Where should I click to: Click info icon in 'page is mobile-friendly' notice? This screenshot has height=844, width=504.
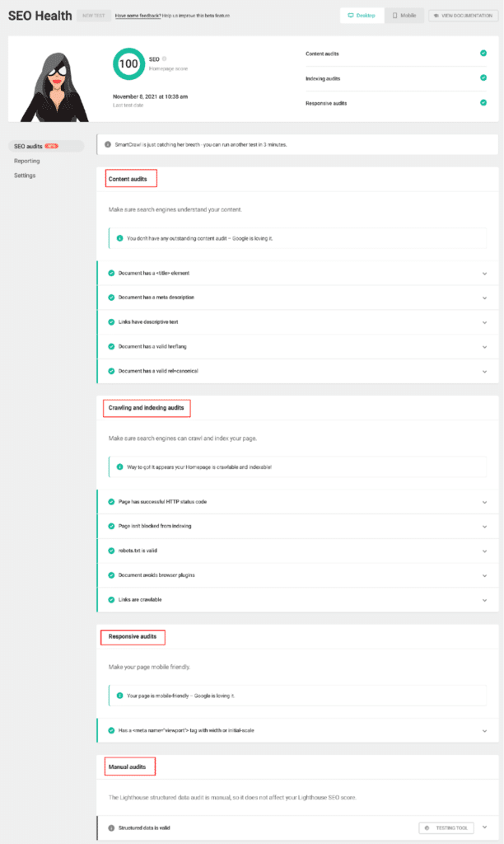tap(119, 696)
